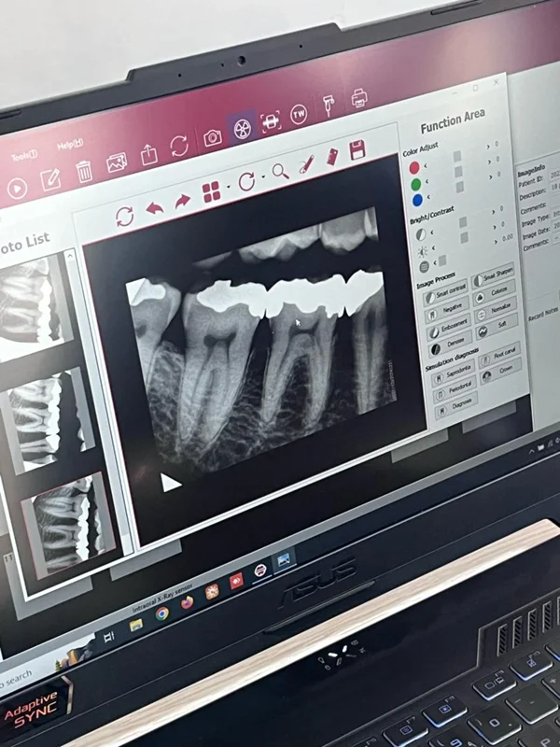Open Google Chrome from the taskbar
The image size is (560, 747).
[x=162, y=613]
